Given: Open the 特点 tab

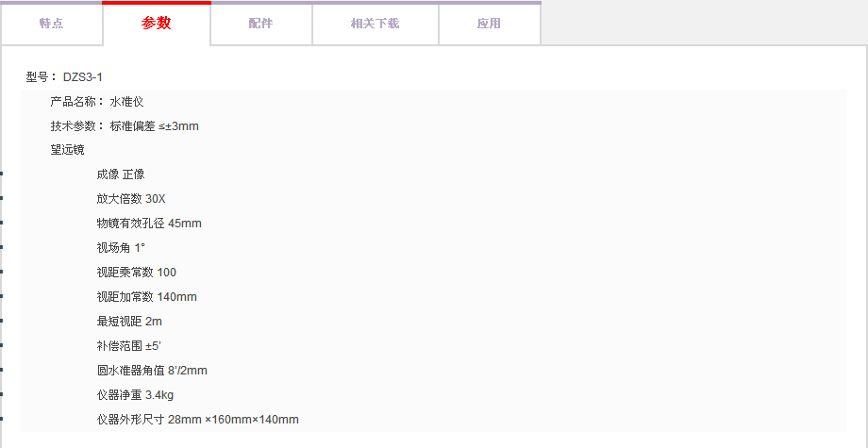Looking at the screenshot, I should coord(52,24).
